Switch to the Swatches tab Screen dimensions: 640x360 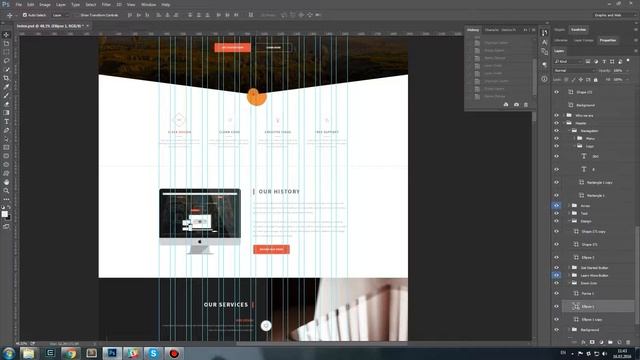coord(578,30)
